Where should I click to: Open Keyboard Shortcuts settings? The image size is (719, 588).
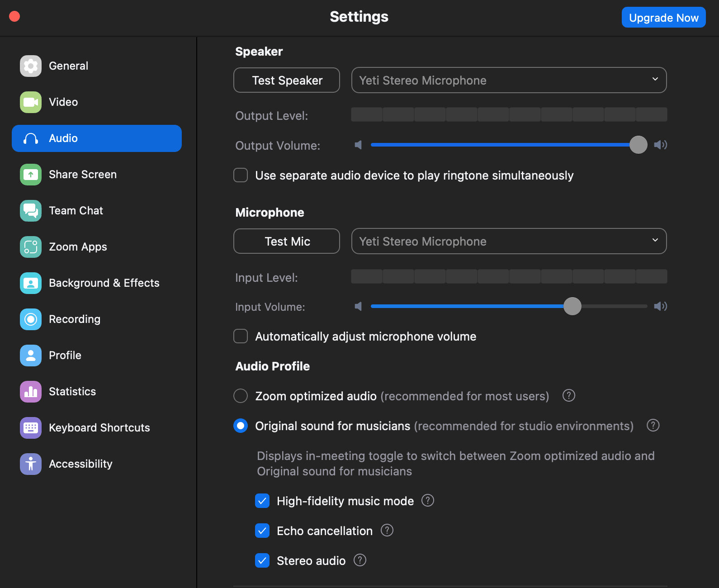point(97,428)
